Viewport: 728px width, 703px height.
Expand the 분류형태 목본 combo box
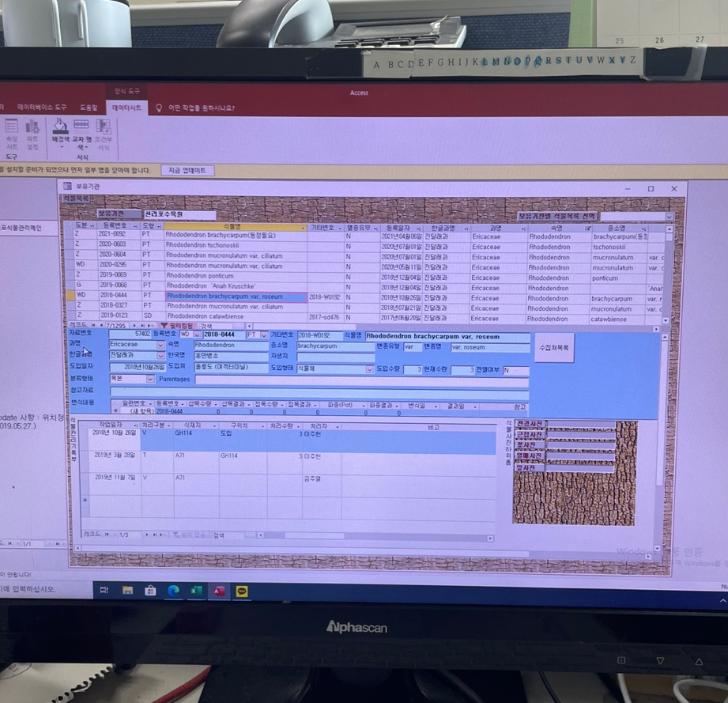pos(150,379)
